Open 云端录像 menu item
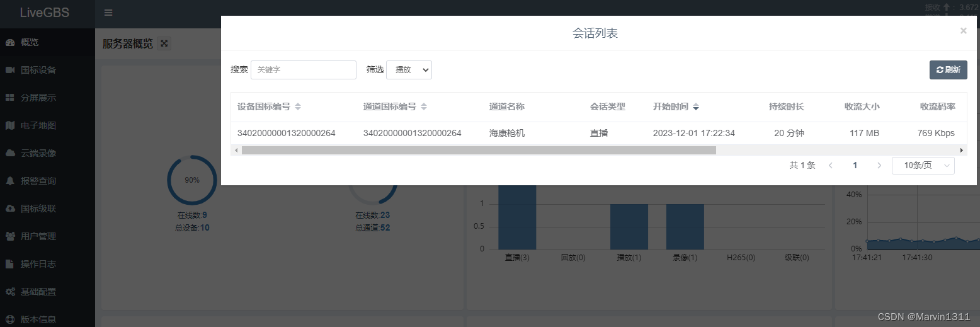This screenshot has width=980, height=327. coord(47,153)
